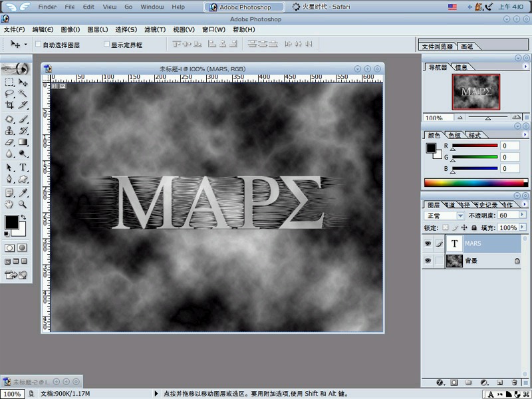This screenshot has height=399, width=532.
Task: Open the layer blend mode dropdown
Action: tap(460, 215)
